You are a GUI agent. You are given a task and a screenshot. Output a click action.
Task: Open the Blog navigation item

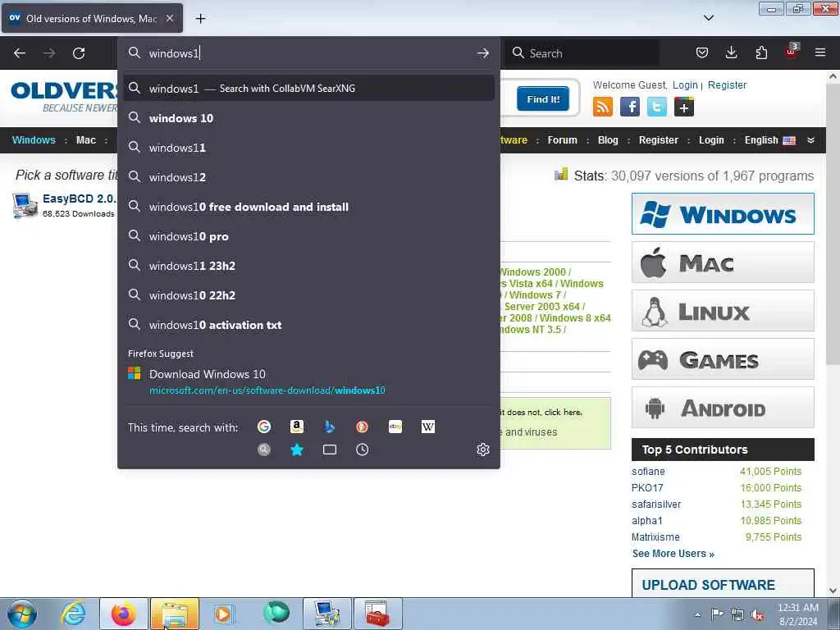point(608,139)
